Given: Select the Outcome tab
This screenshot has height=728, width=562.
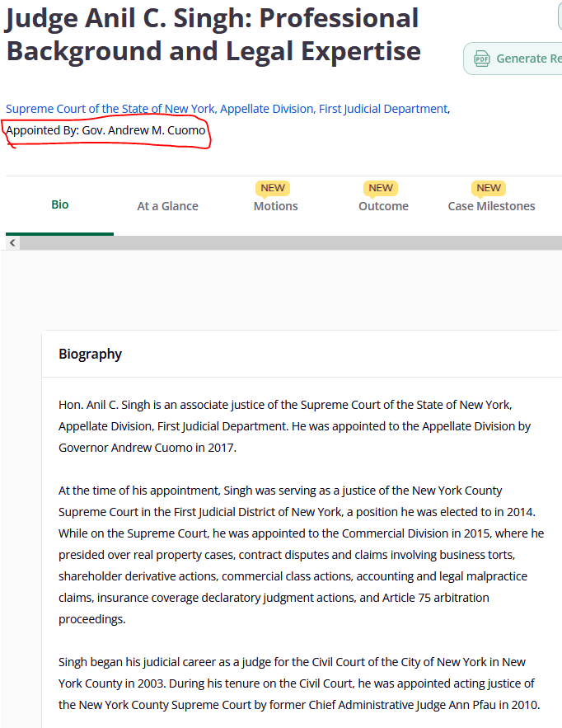Looking at the screenshot, I should (383, 206).
